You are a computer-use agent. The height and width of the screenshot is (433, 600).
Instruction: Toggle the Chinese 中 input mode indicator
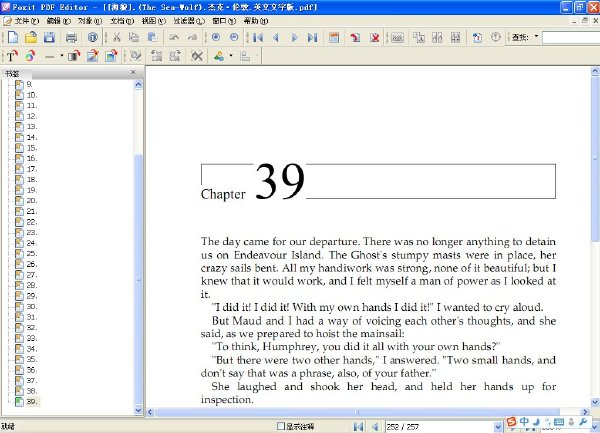coord(524,422)
